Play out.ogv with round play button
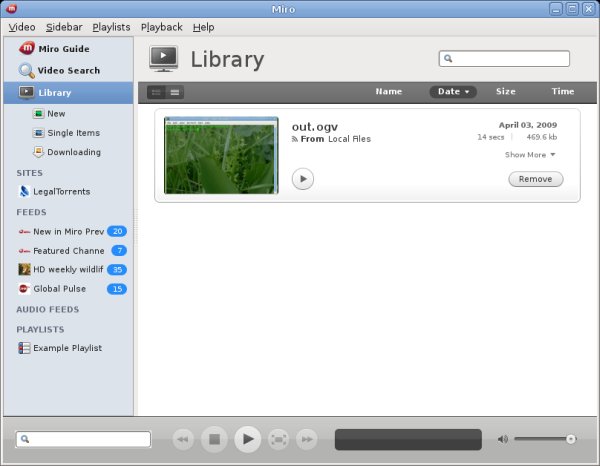The width and height of the screenshot is (600, 466). [303, 179]
